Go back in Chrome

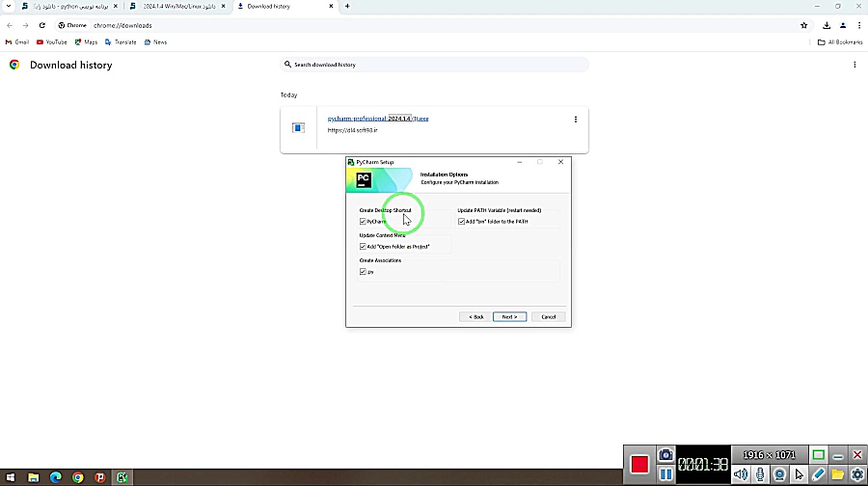(x=10, y=25)
